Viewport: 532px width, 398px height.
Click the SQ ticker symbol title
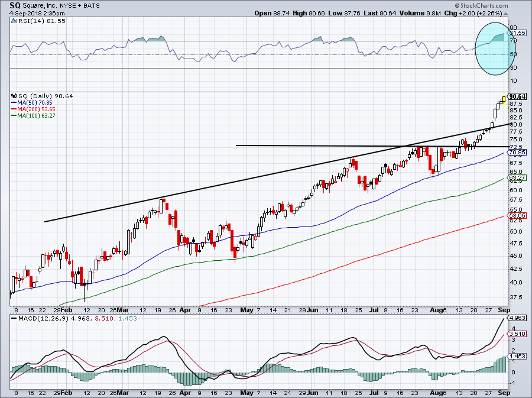tap(15, 5)
